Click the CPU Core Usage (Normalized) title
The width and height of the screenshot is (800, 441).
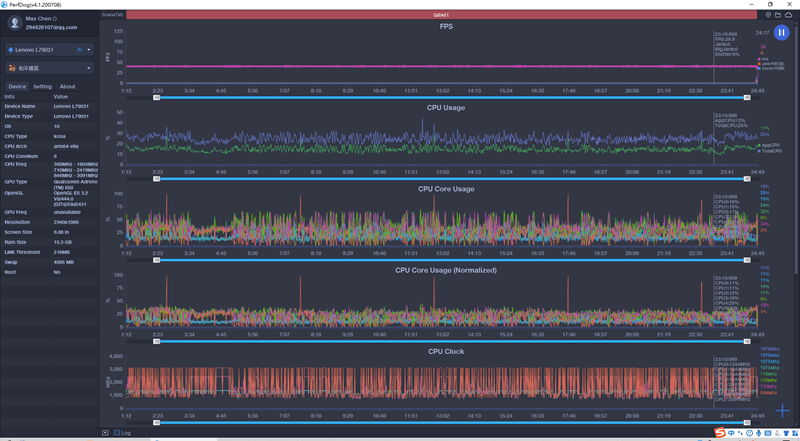[446, 270]
